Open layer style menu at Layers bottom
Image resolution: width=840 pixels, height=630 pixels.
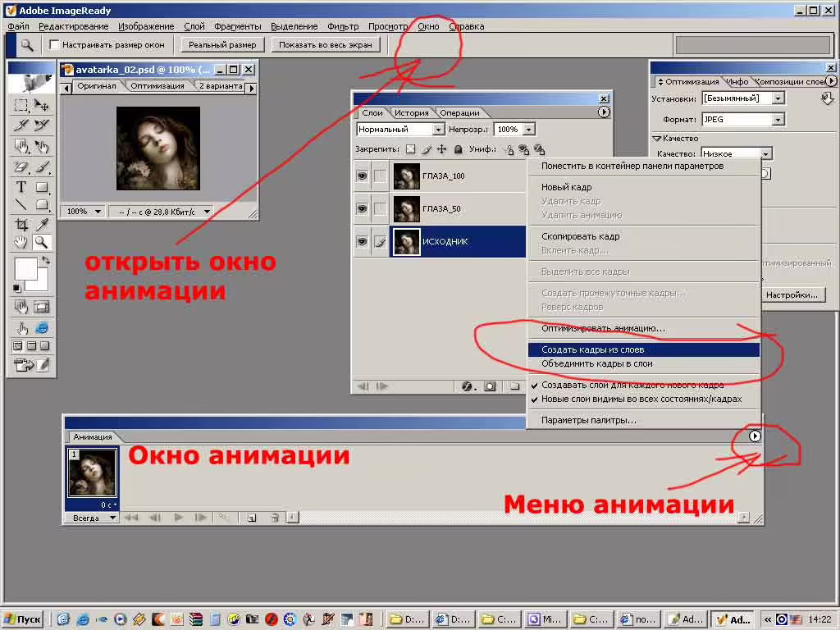pos(468,386)
